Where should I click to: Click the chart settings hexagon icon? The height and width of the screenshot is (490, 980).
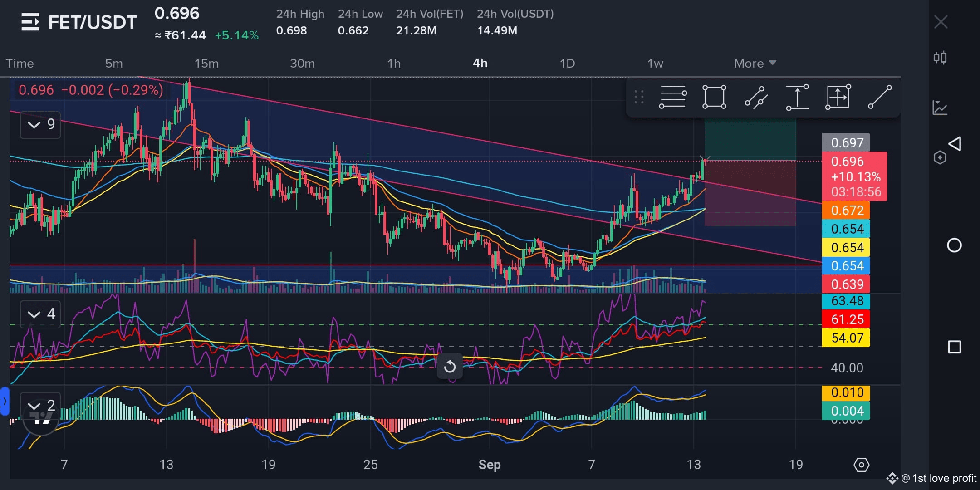coord(861,465)
